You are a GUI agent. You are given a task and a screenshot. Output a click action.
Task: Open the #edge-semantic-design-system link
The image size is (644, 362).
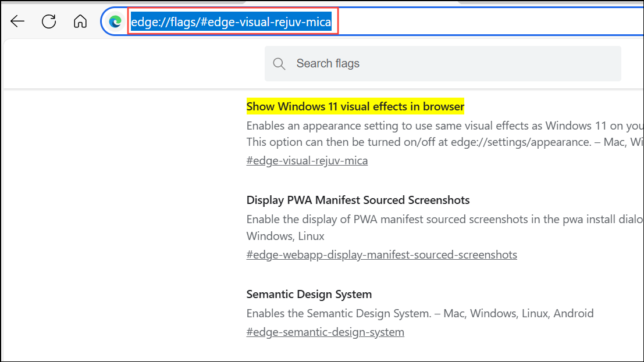[325, 332]
